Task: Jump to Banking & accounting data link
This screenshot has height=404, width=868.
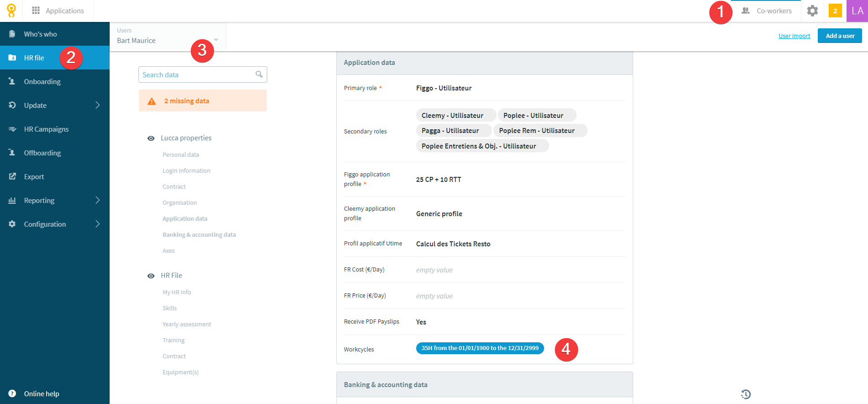Action: (199, 234)
